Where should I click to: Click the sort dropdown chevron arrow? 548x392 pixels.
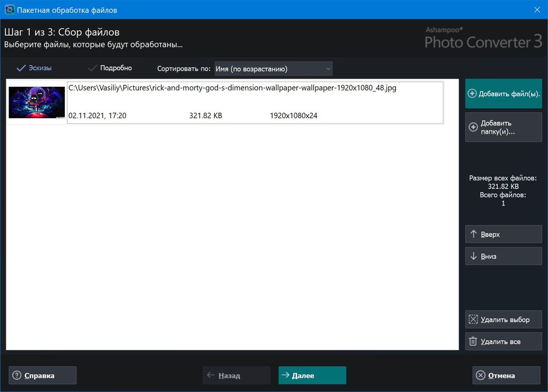tap(328, 69)
